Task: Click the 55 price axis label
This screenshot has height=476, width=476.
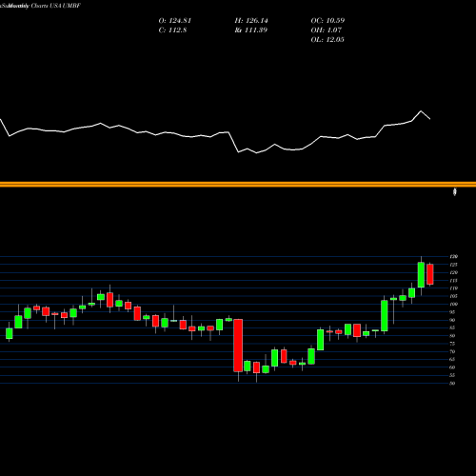Action: click(452, 375)
